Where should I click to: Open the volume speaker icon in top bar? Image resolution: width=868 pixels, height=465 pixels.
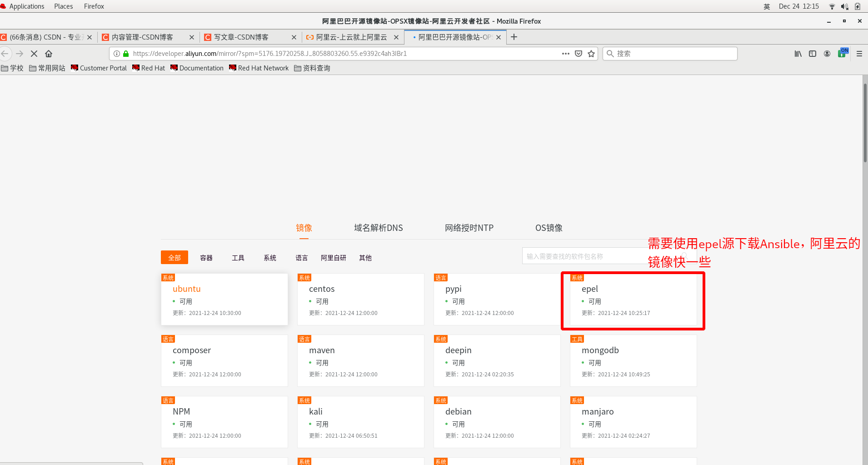click(x=845, y=6)
